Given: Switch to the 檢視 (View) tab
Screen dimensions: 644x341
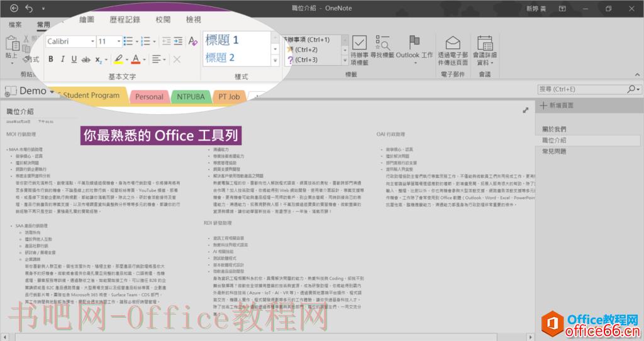Looking at the screenshot, I should tap(194, 19).
